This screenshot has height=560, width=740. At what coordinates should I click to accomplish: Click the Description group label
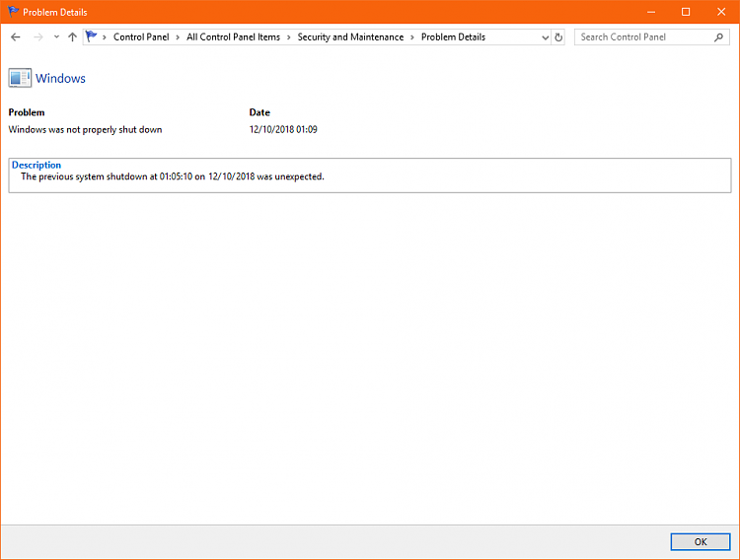[37, 165]
